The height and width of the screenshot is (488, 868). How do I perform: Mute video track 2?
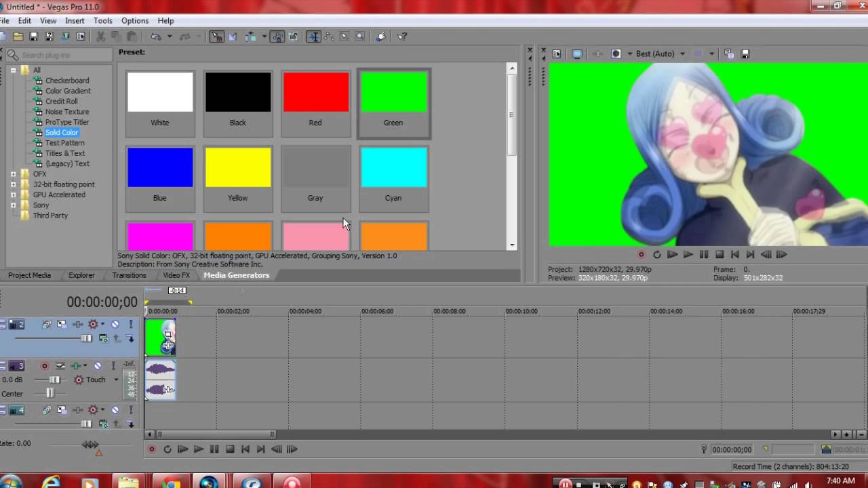[115, 325]
